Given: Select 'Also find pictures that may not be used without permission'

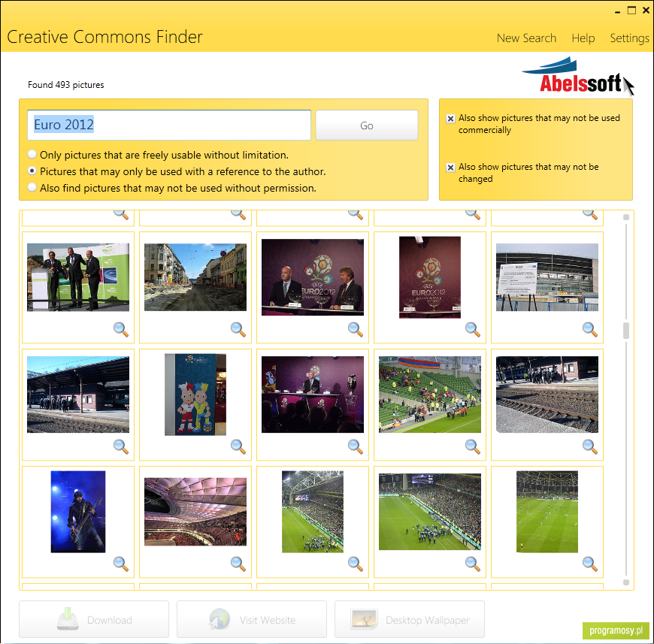Looking at the screenshot, I should click(32, 188).
